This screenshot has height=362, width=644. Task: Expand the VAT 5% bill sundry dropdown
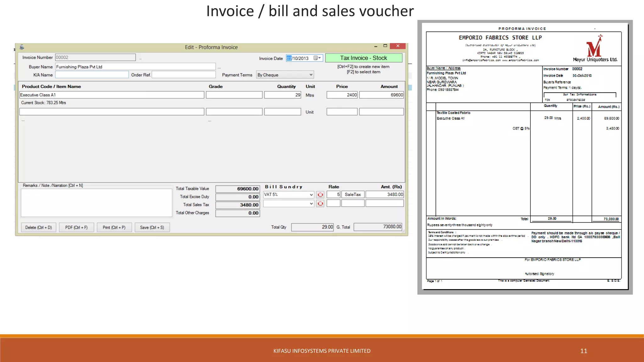click(x=311, y=195)
